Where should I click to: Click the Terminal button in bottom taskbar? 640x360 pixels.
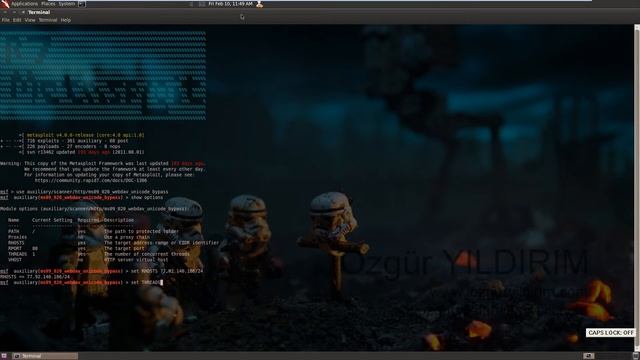point(45,356)
